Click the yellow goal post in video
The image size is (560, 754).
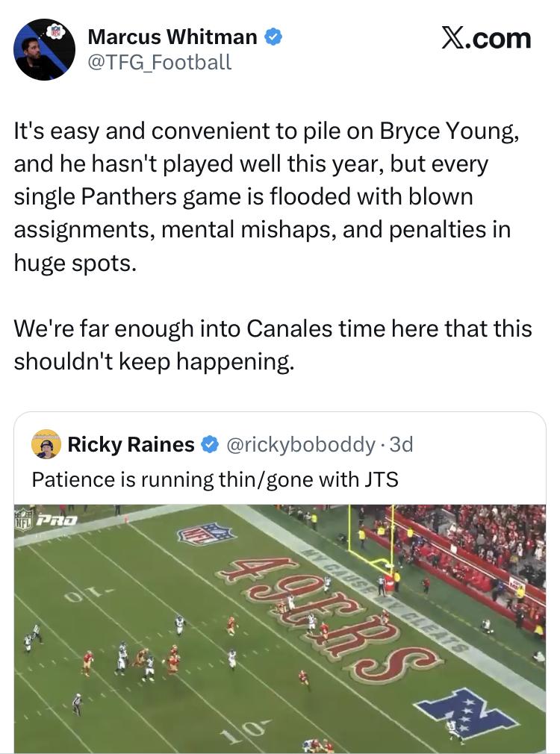pyautogui.click(x=370, y=541)
